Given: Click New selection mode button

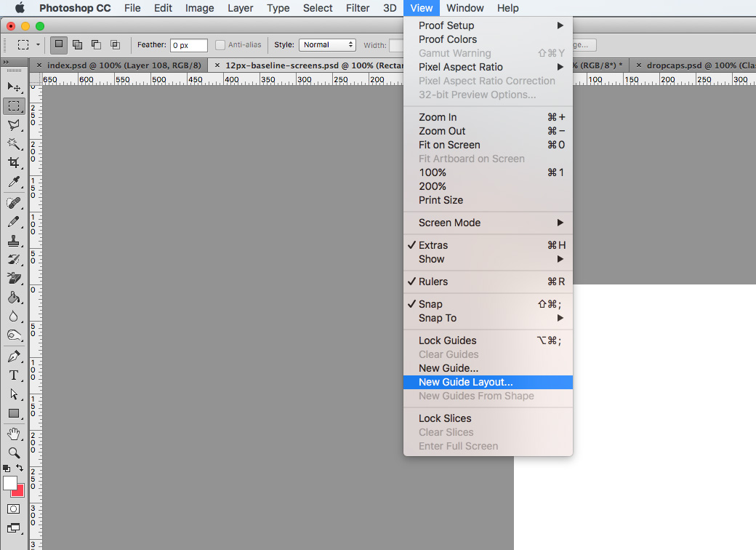Looking at the screenshot, I should (58, 44).
